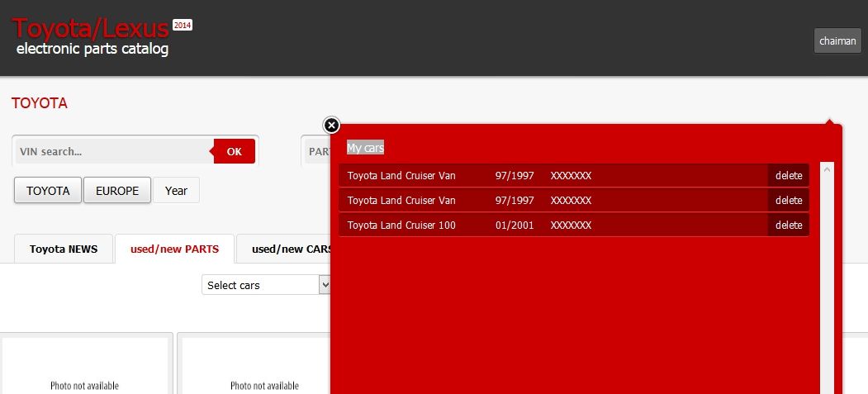Choose the Year filter button
The width and height of the screenshot is (868, 394).
176,190
